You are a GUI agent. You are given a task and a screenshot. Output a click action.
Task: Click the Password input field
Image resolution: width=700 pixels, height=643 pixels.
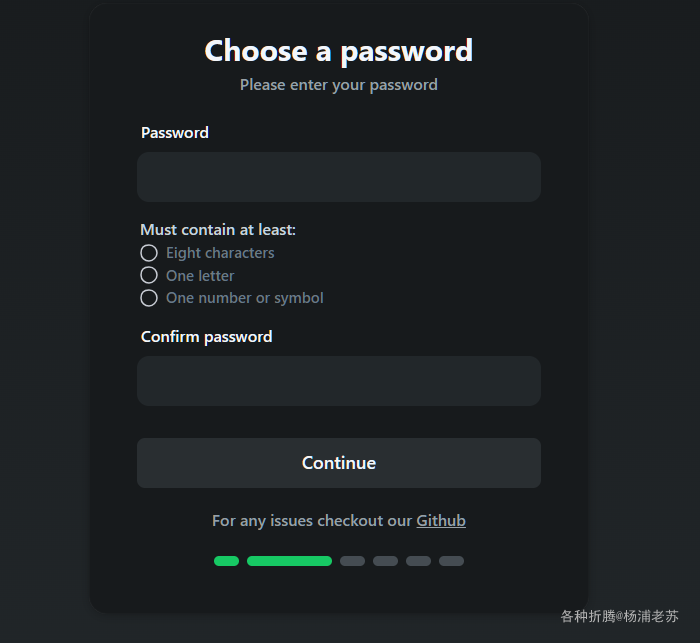[x=339, y=177]
